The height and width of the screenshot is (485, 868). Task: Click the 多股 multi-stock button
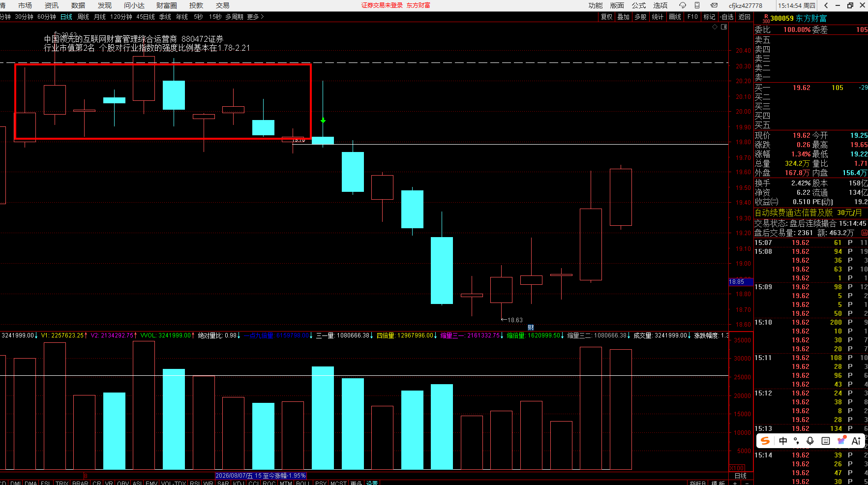640,17
